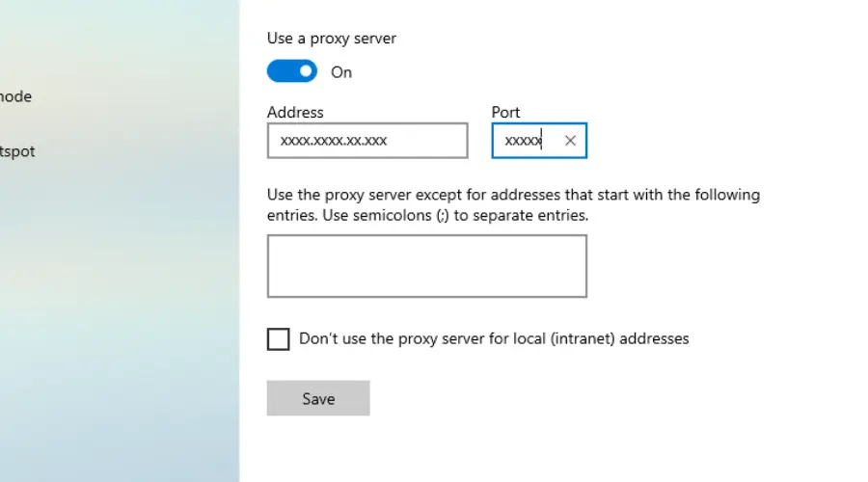
Task: Click the empty left sidebar area
Action: [x=116, y=308]
